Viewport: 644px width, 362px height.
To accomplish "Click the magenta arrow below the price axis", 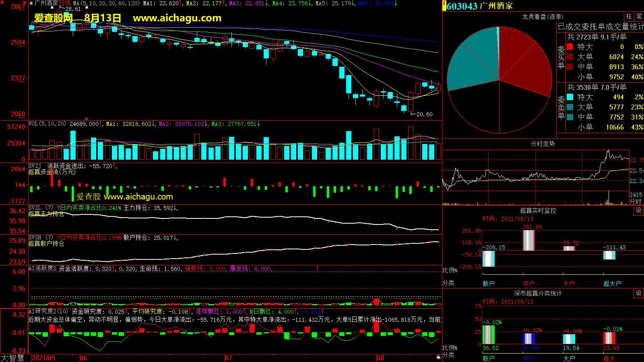I will (x=86, y=119).
